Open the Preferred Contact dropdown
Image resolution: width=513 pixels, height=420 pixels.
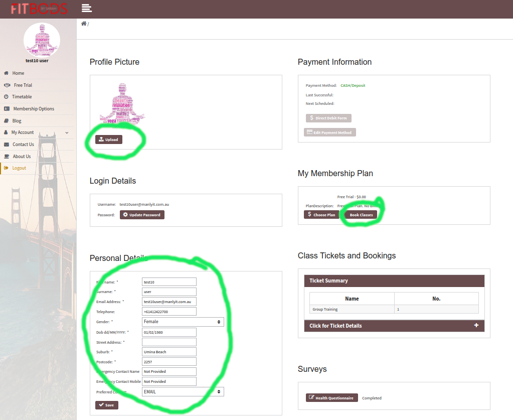click(x=183, y=391)
